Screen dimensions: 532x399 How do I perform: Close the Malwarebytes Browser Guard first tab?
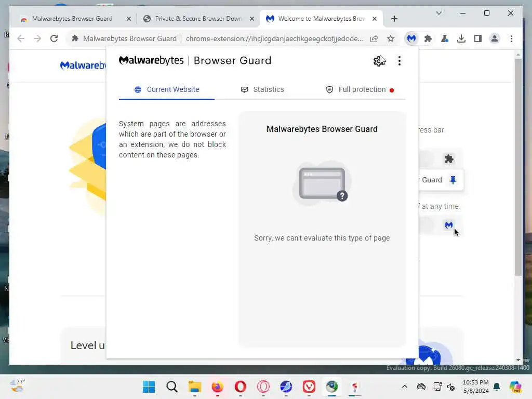pyautogui.click(x=129, y=19)
